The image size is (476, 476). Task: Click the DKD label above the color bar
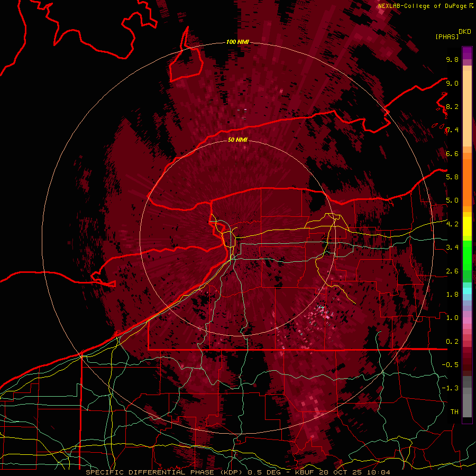(x=465, y=32)
